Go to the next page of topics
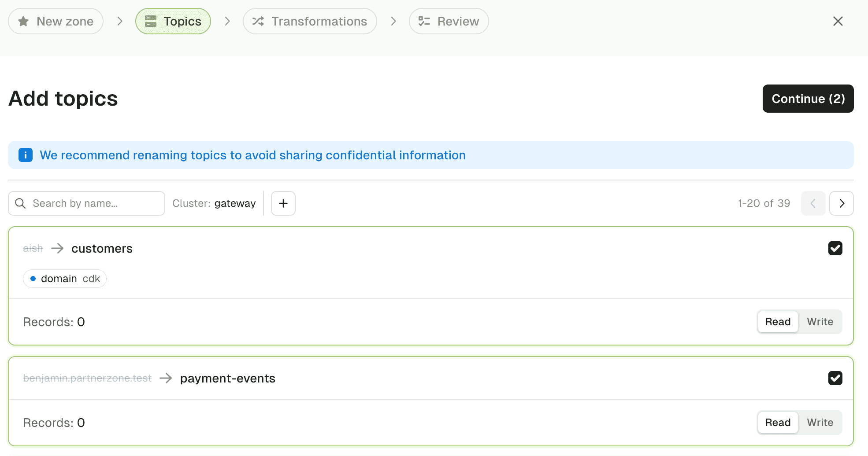This screenshot has height=456, width=868. [841, 203]
